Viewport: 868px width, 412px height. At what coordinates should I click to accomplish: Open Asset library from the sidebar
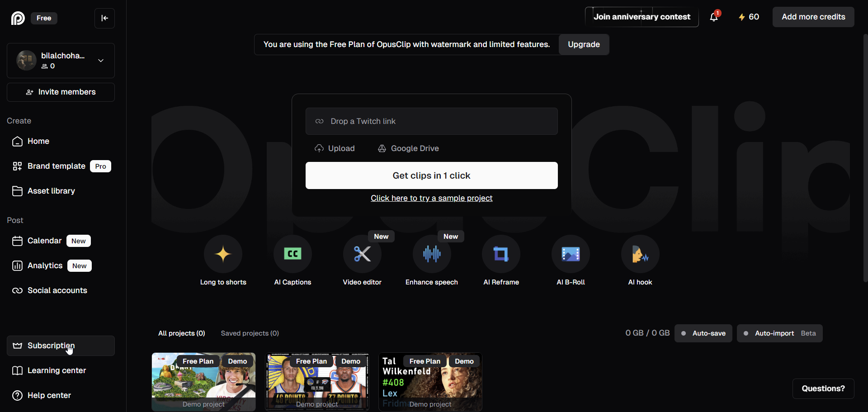(x=61, y=191)
